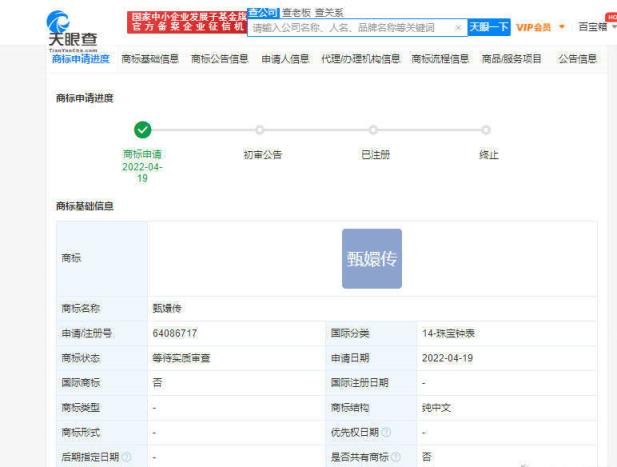This screenshot has height=467, width=617.
Task: Switch to 申请人信息 tab
Action: (285, 59)
